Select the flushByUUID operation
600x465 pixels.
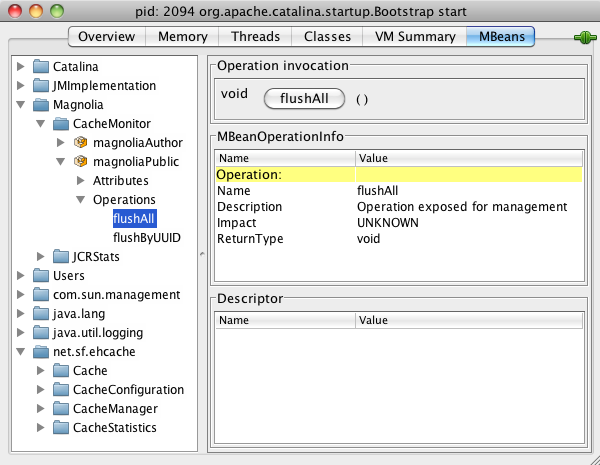147,238
